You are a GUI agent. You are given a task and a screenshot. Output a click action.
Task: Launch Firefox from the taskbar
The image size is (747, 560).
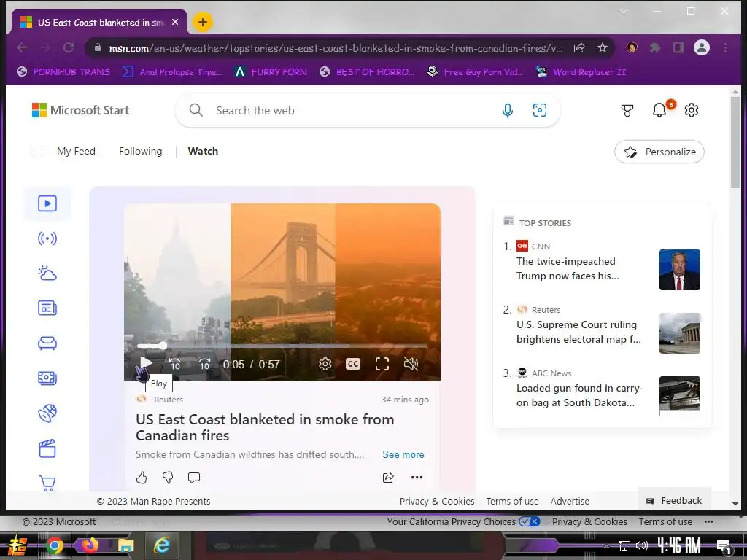[90, 545]
